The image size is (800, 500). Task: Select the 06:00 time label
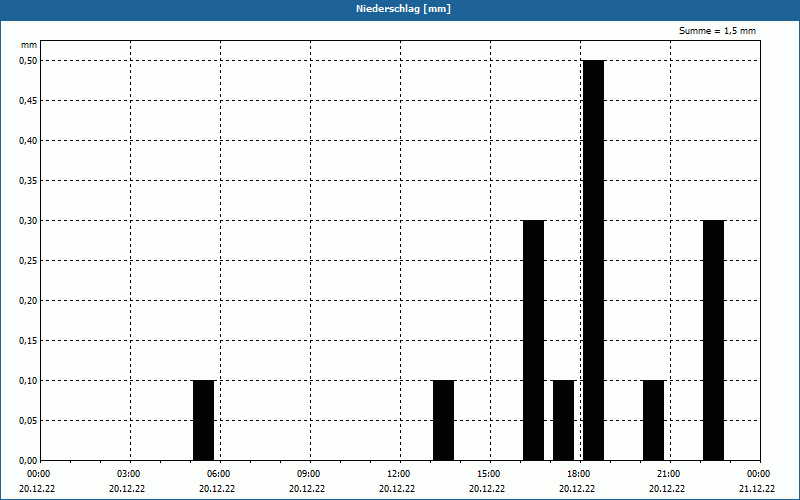(x=219, y=474)
